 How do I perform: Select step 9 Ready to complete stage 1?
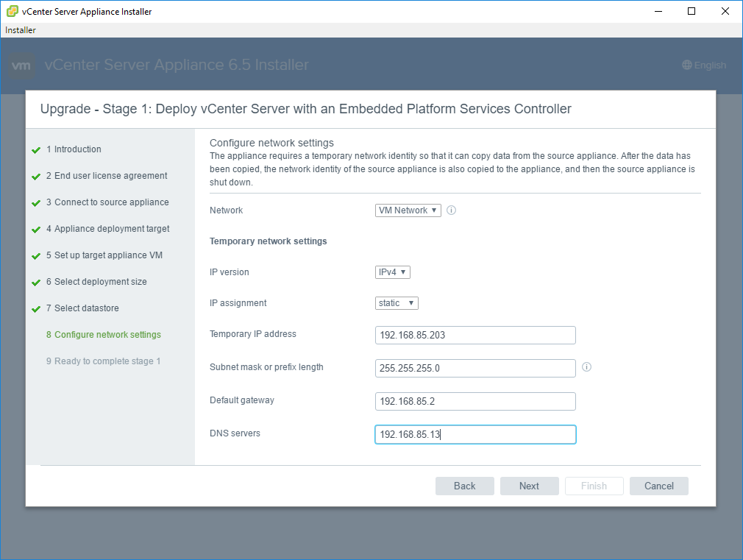[103, 361]
